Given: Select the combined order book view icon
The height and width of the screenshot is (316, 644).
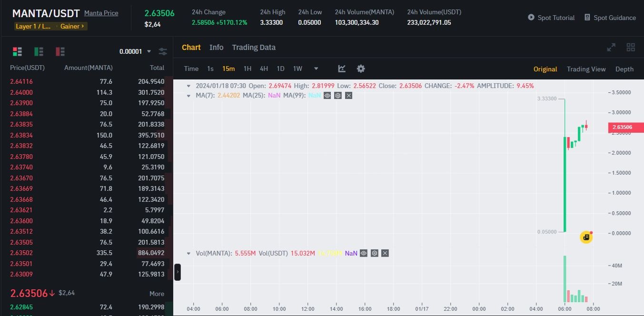Looking at the screenshot, I should pyautogui.click(x=18, y=51).
